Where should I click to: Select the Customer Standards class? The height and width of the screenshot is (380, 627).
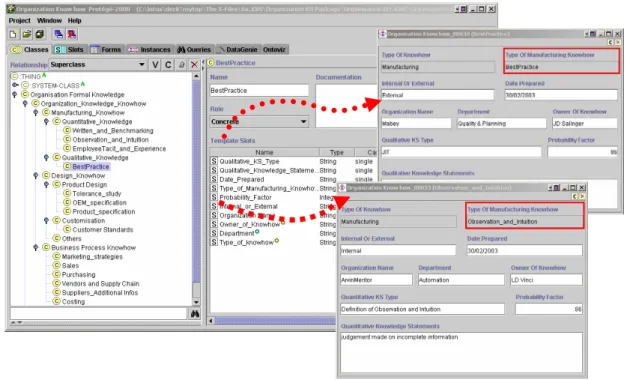tap(103, 230)
